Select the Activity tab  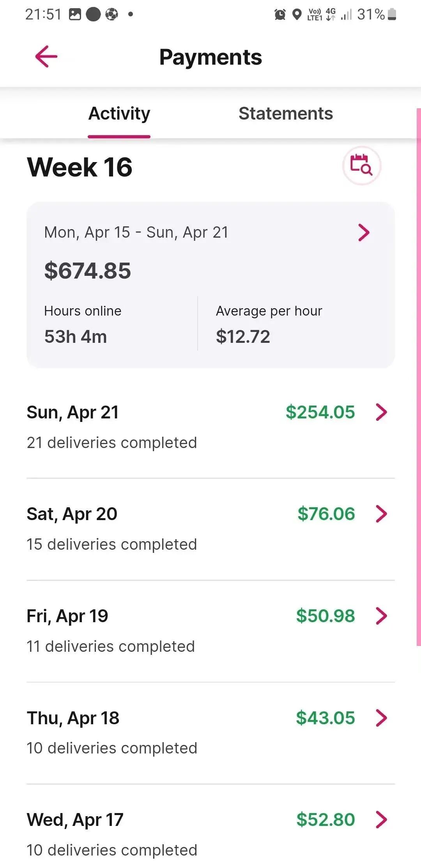coord(119,114)
